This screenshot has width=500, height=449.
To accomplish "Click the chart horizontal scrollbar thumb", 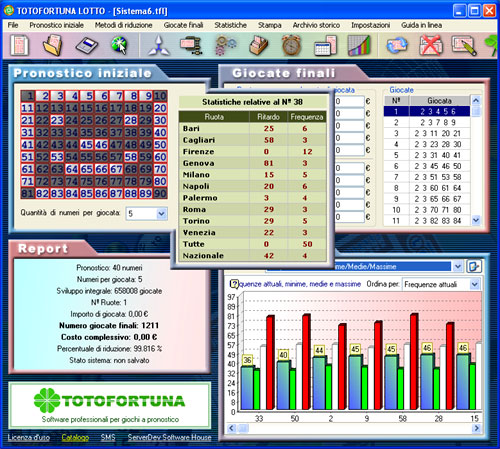I will point(244,428).
